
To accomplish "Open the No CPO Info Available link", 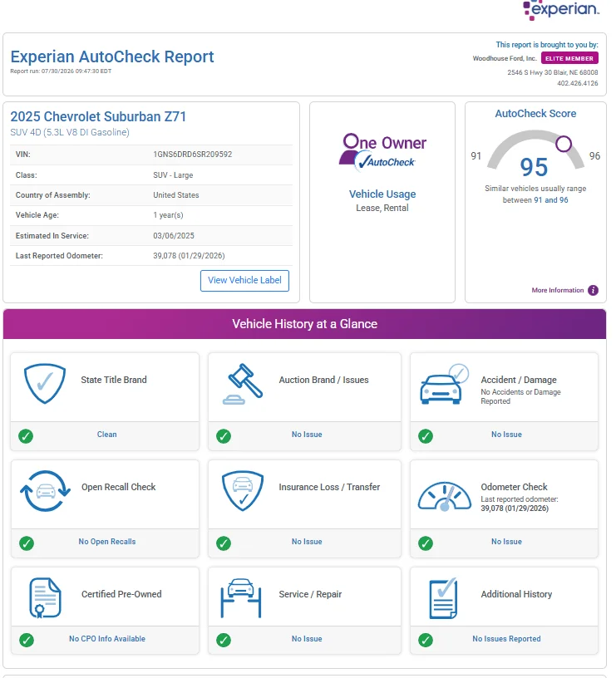I will tap(107, 639).
